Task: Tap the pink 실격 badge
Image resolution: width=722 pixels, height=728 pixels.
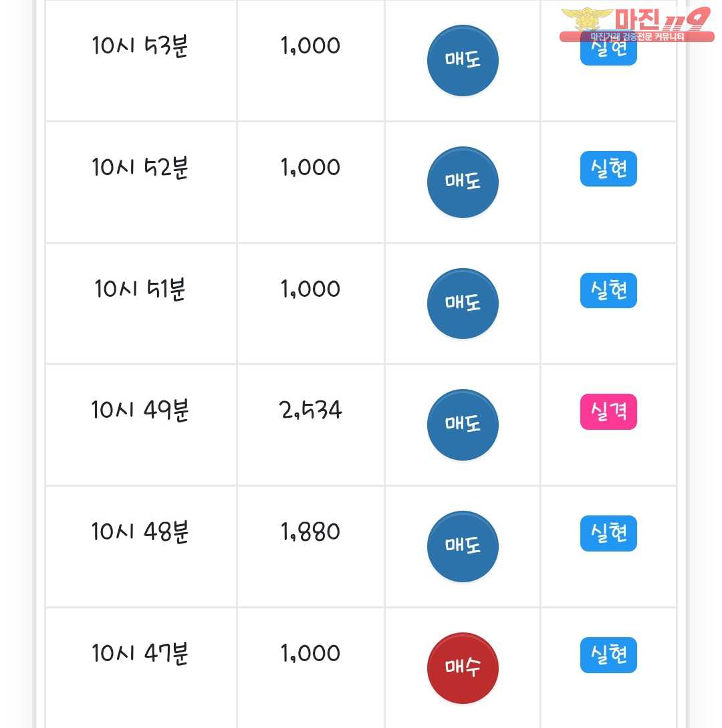Action: [x=608, y=412]
